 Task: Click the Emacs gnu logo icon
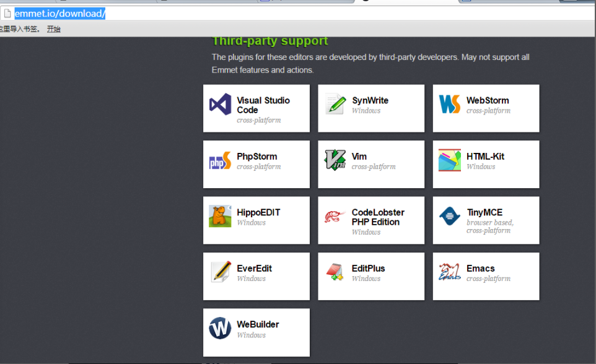pyautogui.click(x=450, y=272)
